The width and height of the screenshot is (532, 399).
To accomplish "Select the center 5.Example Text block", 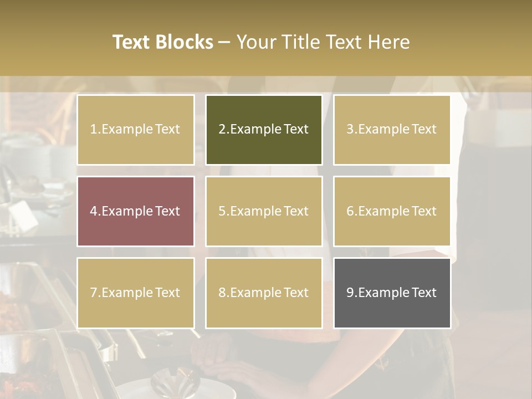I will [x=264, y=211].
